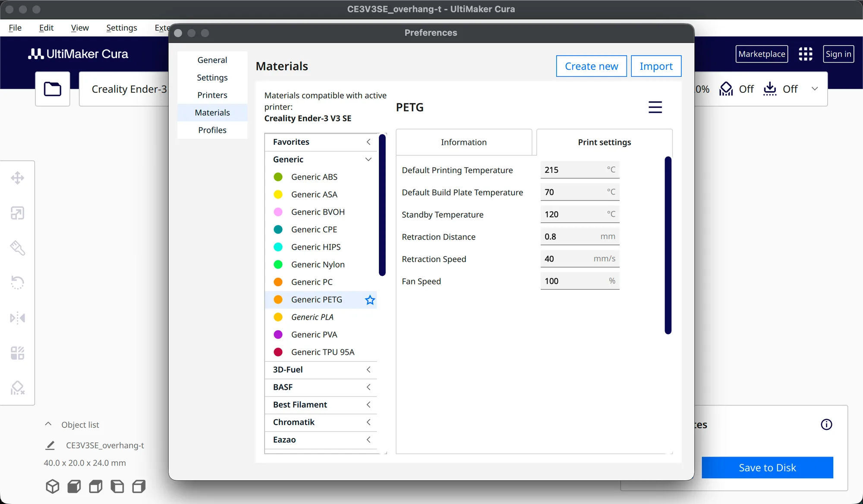Click the pencil icon beside CE3V3SE_overhang-t
This screenshot has height=504, width=863.
click(x=50, y=445)
